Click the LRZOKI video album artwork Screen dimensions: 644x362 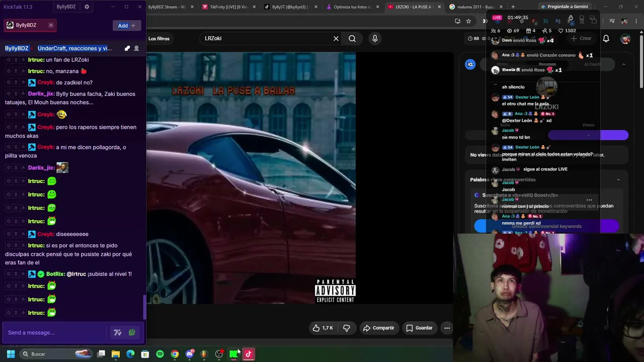tap(251, 178)
